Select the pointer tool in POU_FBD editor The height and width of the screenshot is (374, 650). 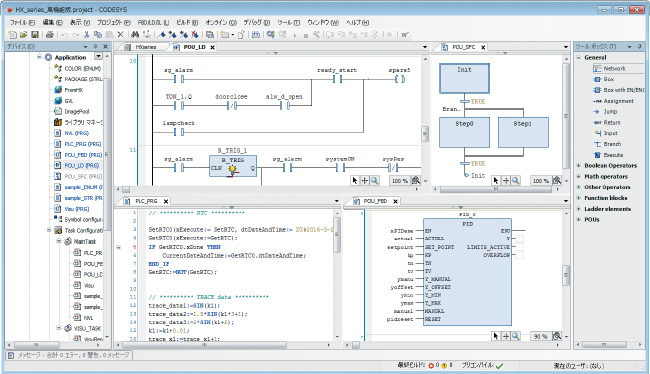coord(496,336)
